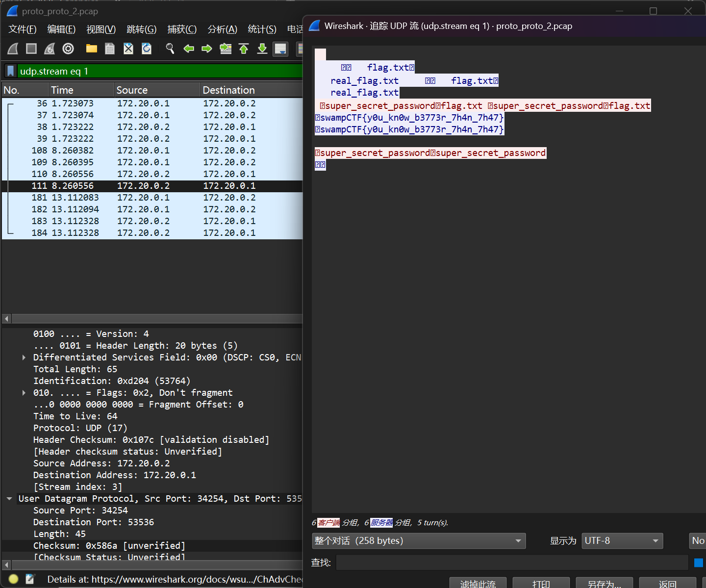This screenshot has height=588, width=706.
Task: Click the [Stream index: 3] row
Action: (x=77, y=487)
